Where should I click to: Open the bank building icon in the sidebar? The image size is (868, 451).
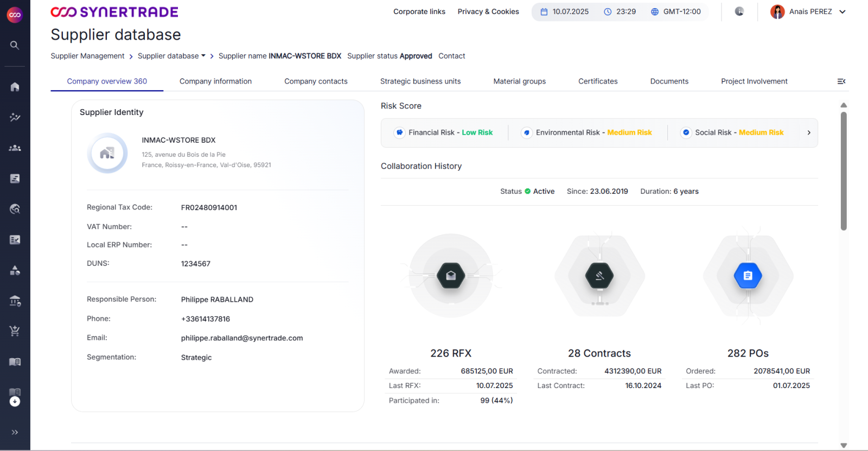pos(15,301)
